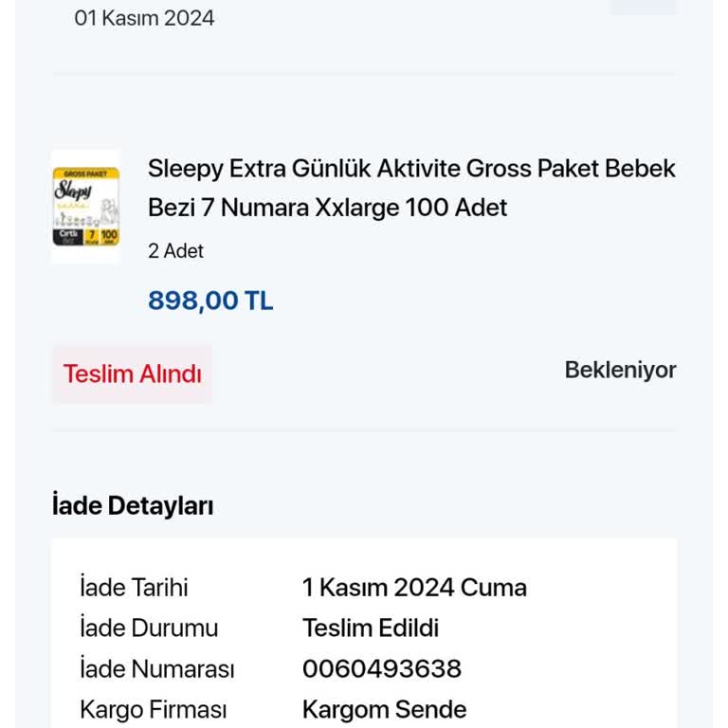
Task: Select the Kargo Firması field label
Action: click(153, 710)
